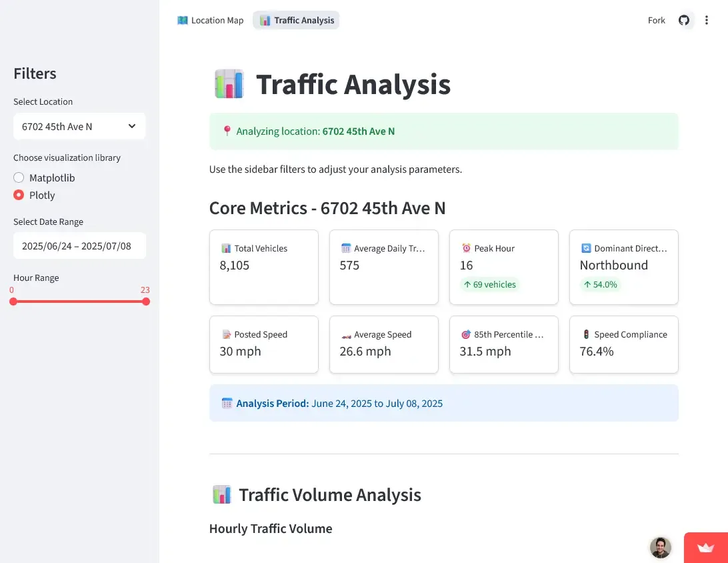Click the bar chart icon beside Traffic Analysis title
Screen dimensions: 728x563
[229, 83]
